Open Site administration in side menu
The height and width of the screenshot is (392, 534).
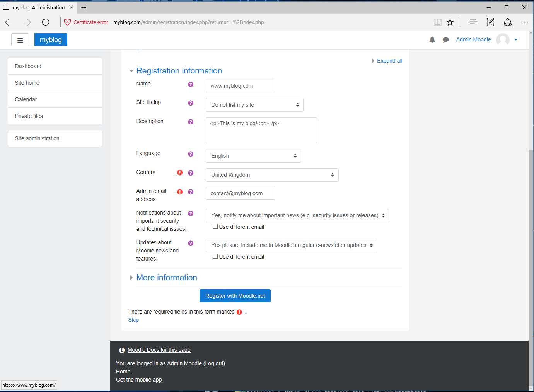coord(55,138)
